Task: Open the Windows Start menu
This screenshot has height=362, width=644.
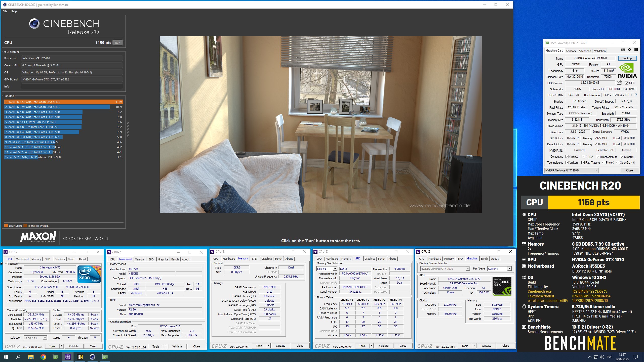Action: [x=6, y=357]
